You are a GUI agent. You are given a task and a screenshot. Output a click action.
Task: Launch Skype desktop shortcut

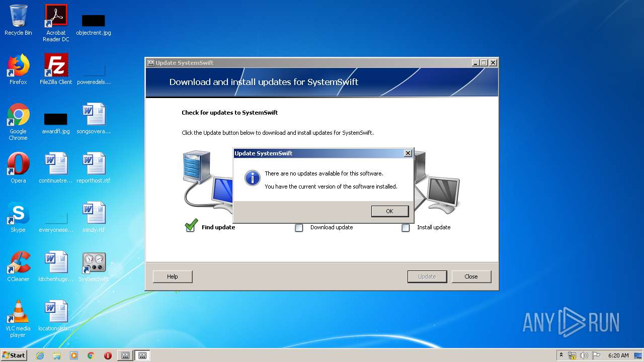coord(18,217)
